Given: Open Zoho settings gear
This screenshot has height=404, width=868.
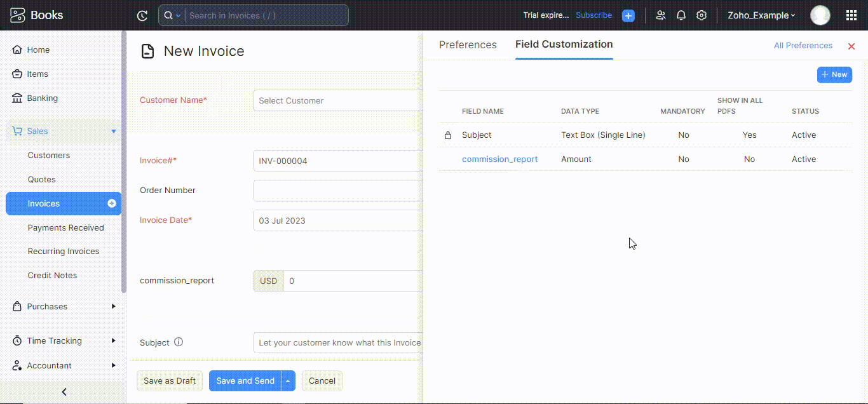Looking at the screenshot, I should [x=702, y=15].
